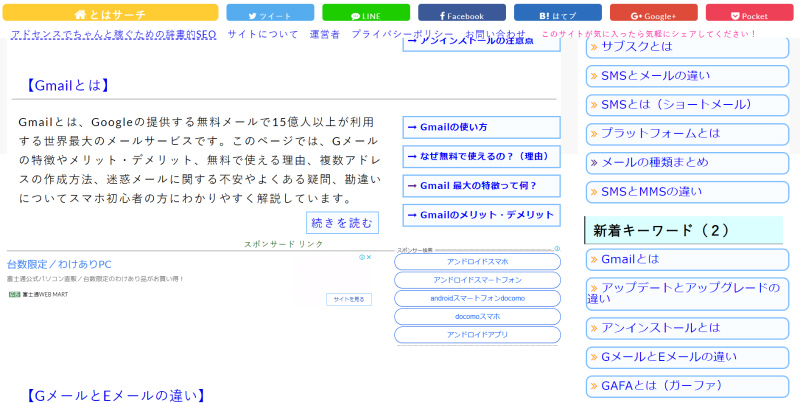Image resolution: width=800 pixels, height=403 pixels.
Task: Open the Gmailのメリット・デメリット link
Action: 481,215
